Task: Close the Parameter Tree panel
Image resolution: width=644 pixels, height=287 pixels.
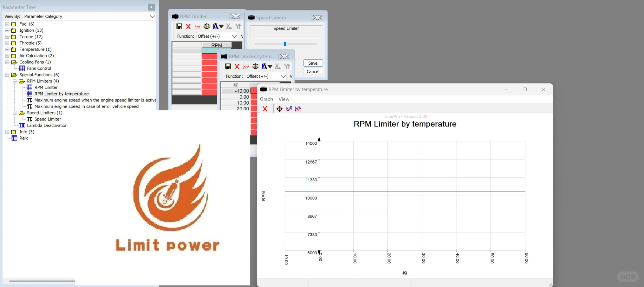Action: pos(151,7)
